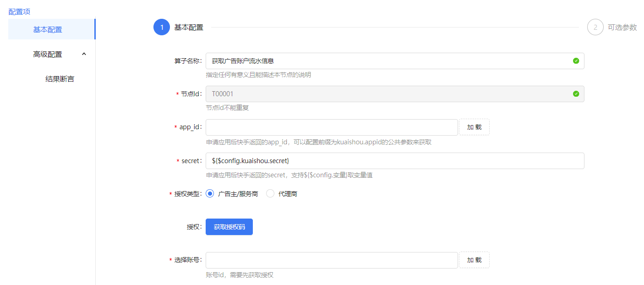
Task: Collapse the 高级配置 chevron arrow
Action: [x=84, y=54]
